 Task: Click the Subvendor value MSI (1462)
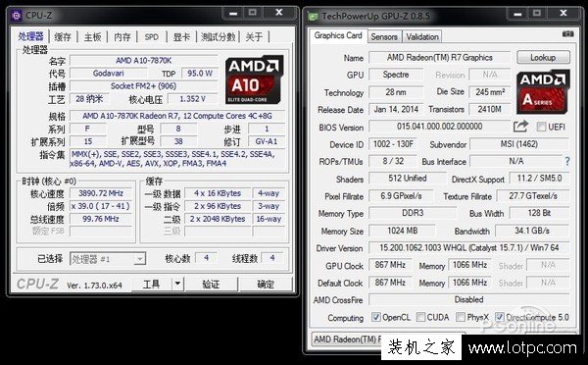click(519, 144)
